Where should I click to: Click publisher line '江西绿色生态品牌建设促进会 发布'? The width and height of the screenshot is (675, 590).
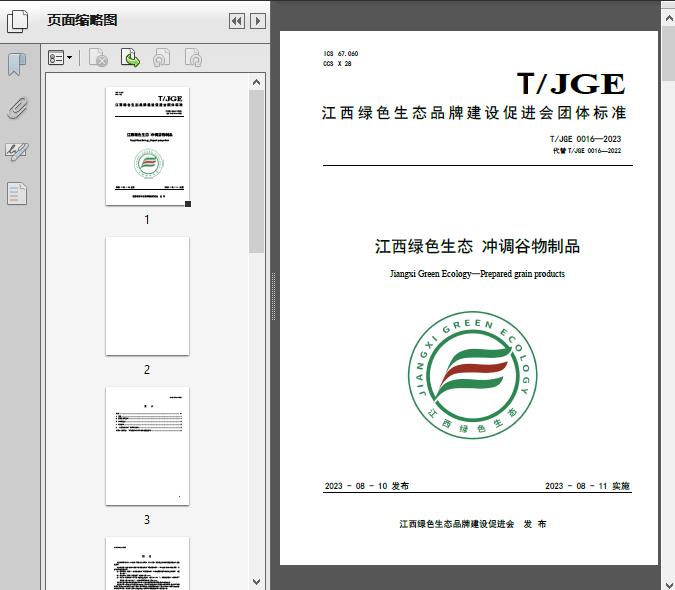(473, 524)
